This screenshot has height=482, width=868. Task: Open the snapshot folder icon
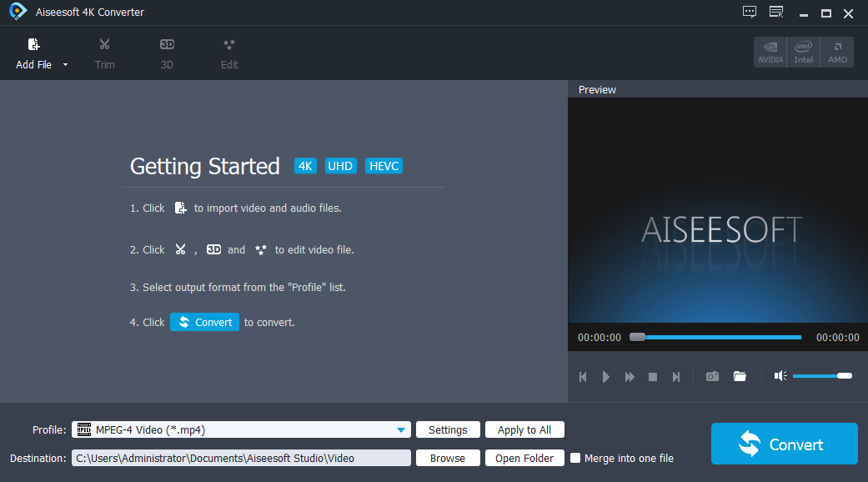click(740, 376)
